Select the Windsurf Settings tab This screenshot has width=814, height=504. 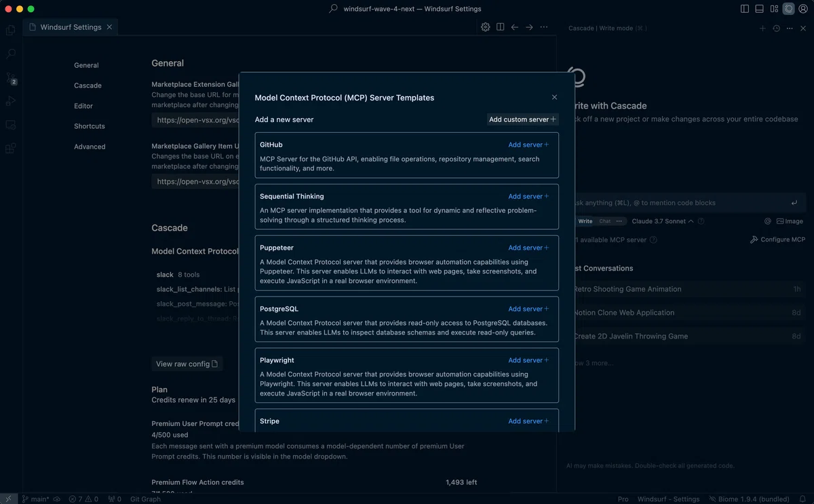coord(71,27)
